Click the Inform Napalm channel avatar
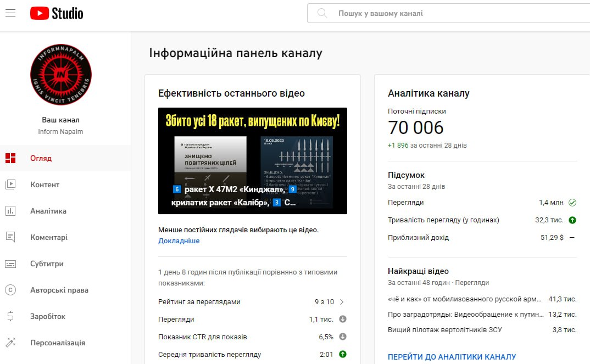590x364 pixels. tap(61, 75)
